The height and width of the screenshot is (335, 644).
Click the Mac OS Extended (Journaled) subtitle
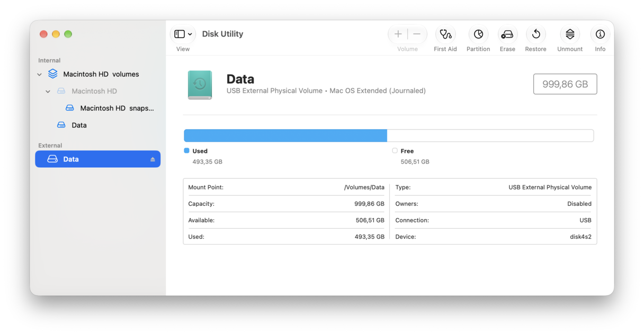[378, 91]
